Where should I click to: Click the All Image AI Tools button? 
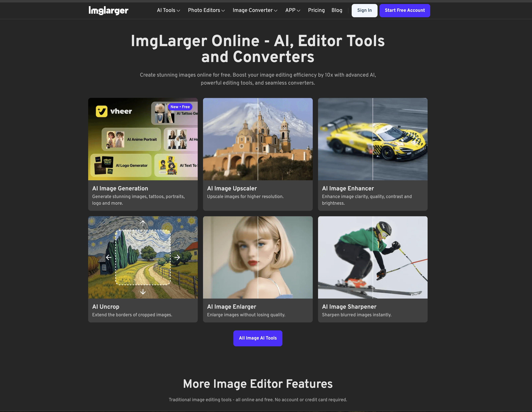[258, 338]
